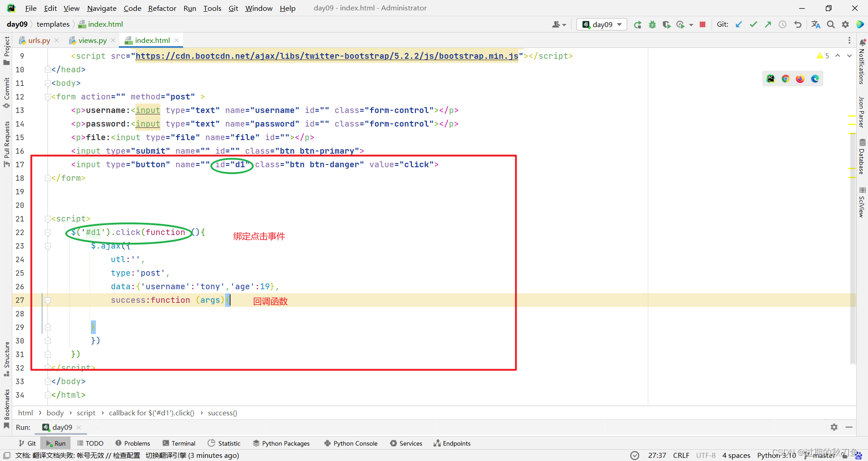Collapse the body tag fold on line 11

pos(47,83)
